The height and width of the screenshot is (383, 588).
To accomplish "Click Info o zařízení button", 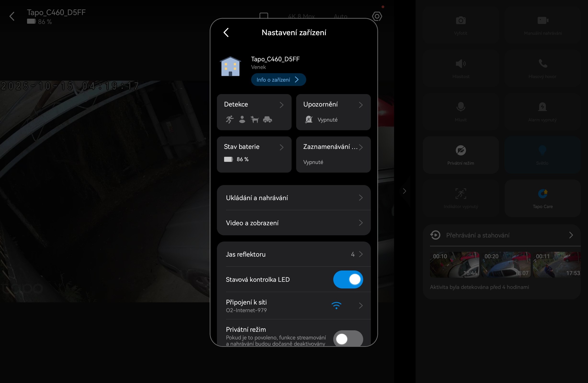I will click(x=278, y=79).
